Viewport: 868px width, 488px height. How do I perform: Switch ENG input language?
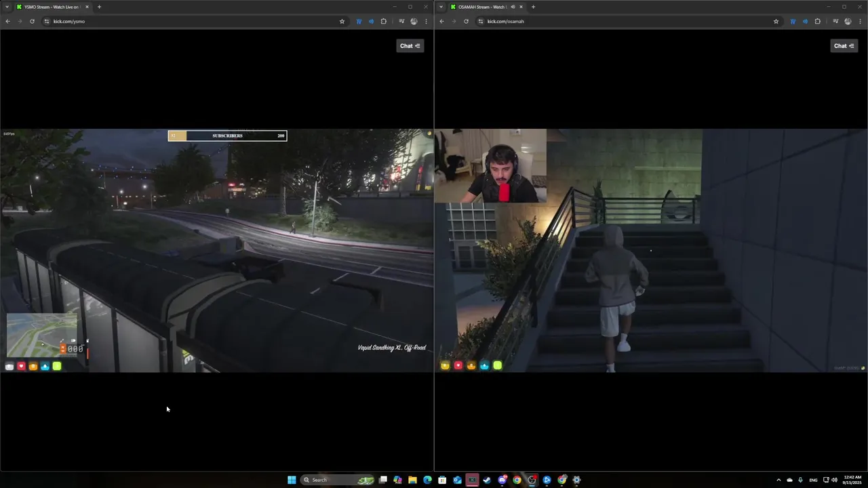813,480
